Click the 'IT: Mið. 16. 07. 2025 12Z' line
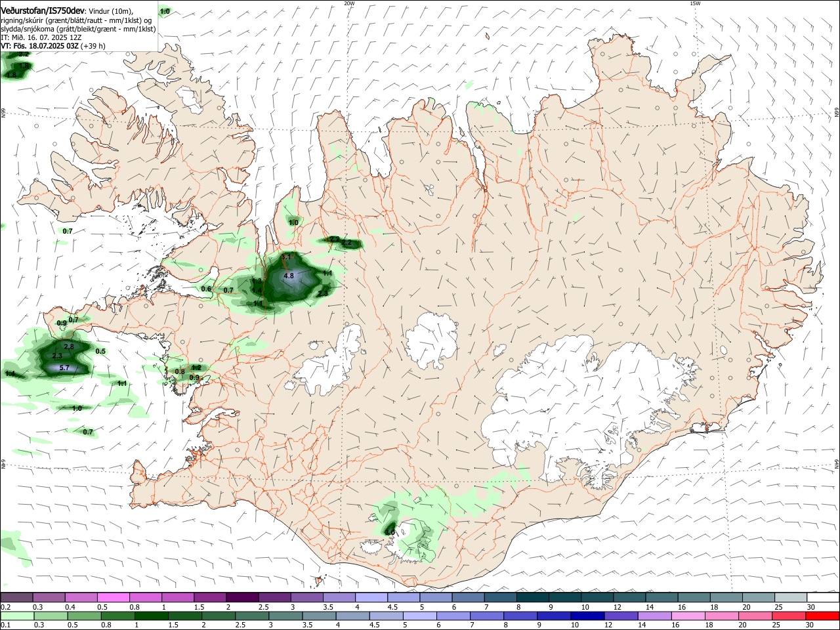This screenshot has width=840, height=630. tap(41, 37)
